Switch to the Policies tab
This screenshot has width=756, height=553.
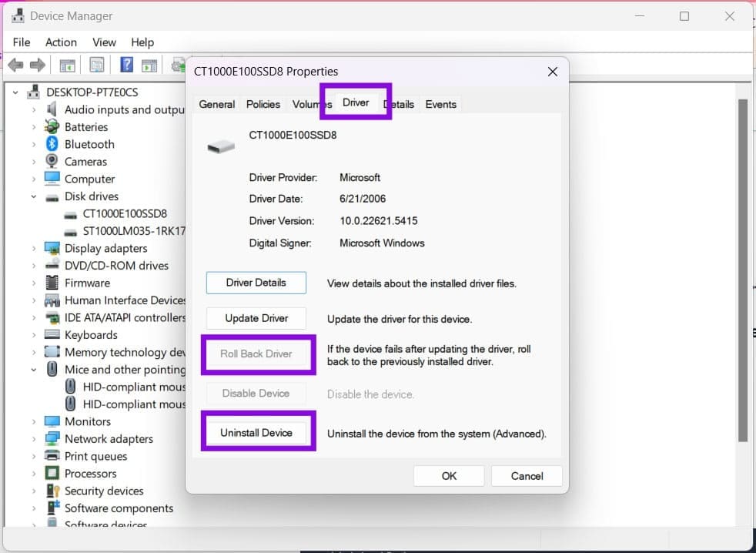263,104
